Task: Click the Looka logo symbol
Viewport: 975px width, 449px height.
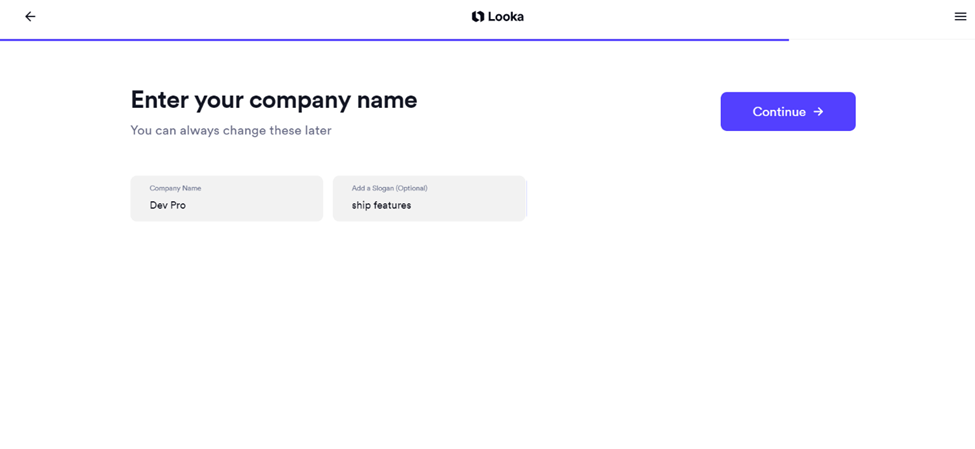Action: (478, 17)
